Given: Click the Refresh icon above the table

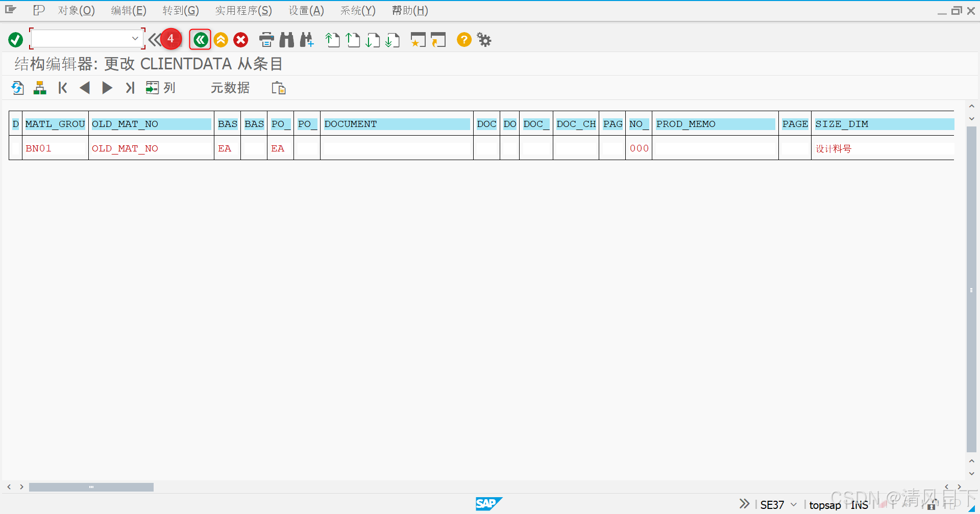Looking at the screenshot, I should 17,88.
